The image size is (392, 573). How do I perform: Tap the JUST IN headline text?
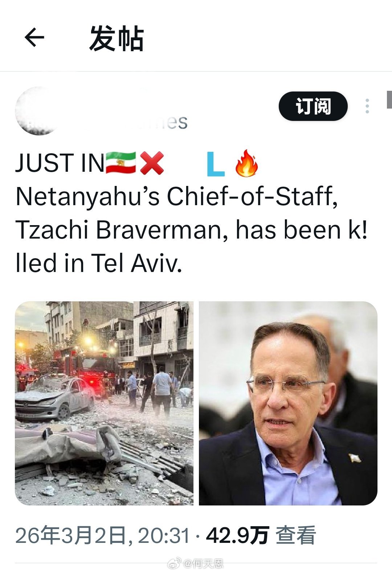60,163
